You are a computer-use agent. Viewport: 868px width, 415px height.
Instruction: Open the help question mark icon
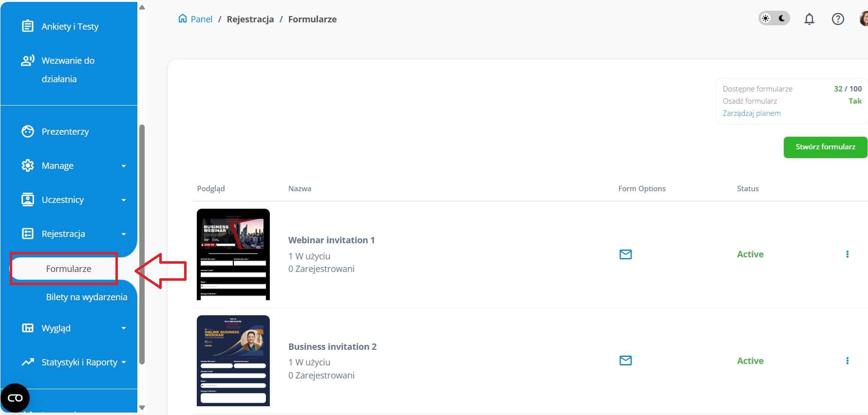[x=837, y=19]
